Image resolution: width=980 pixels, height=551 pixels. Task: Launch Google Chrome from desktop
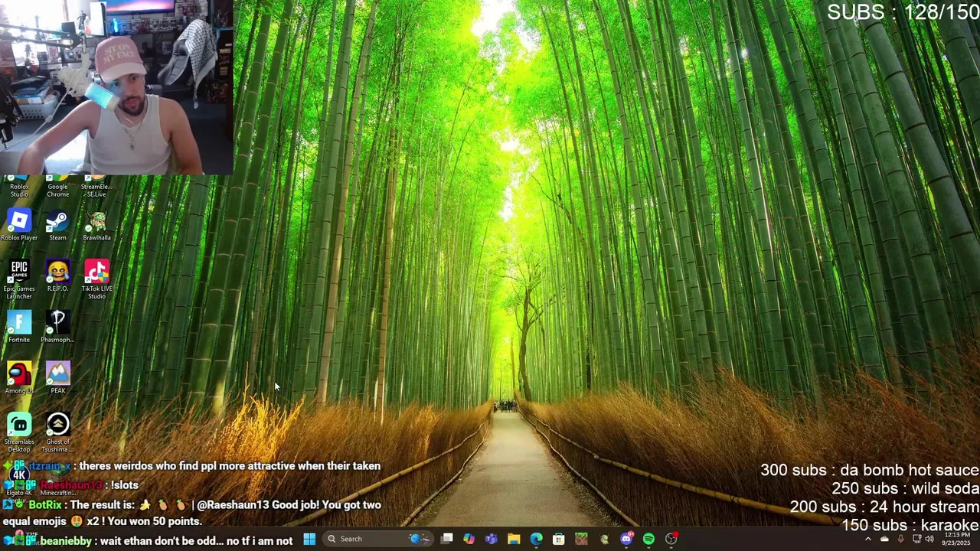tap(57, 187)
